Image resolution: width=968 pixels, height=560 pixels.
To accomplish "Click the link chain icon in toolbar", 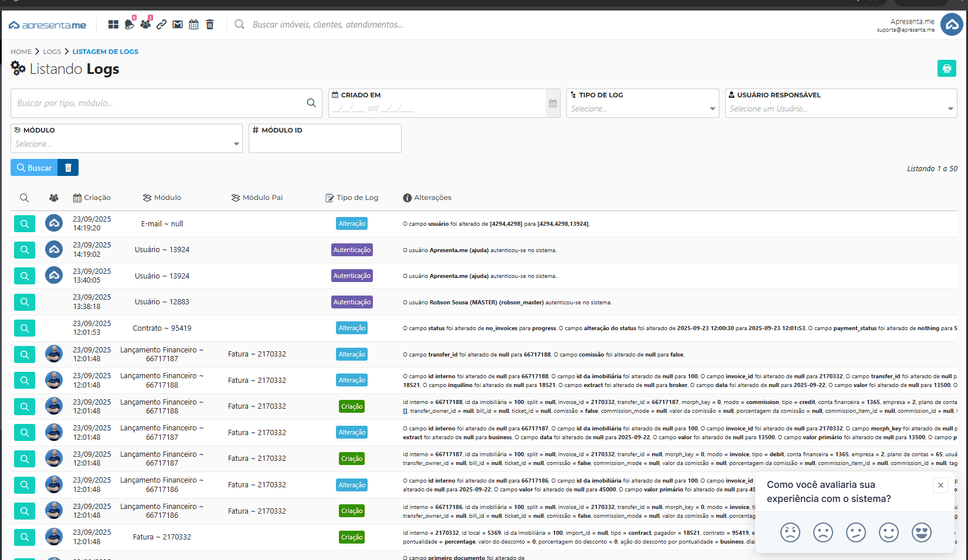I will (161, 25).
